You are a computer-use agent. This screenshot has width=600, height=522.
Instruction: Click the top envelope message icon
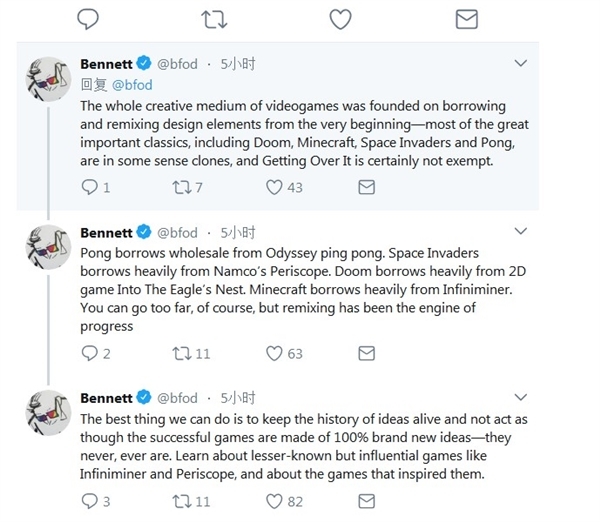point(466,18)
